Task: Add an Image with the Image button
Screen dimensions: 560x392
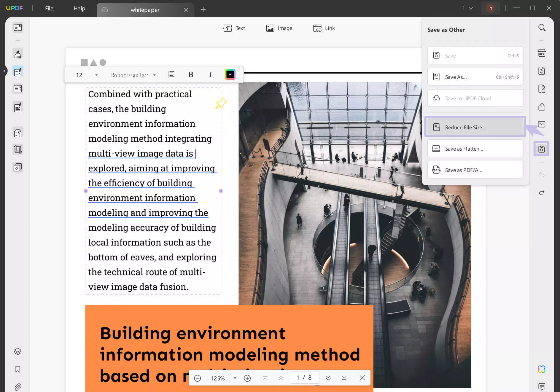Action: (x=279, y=28)
